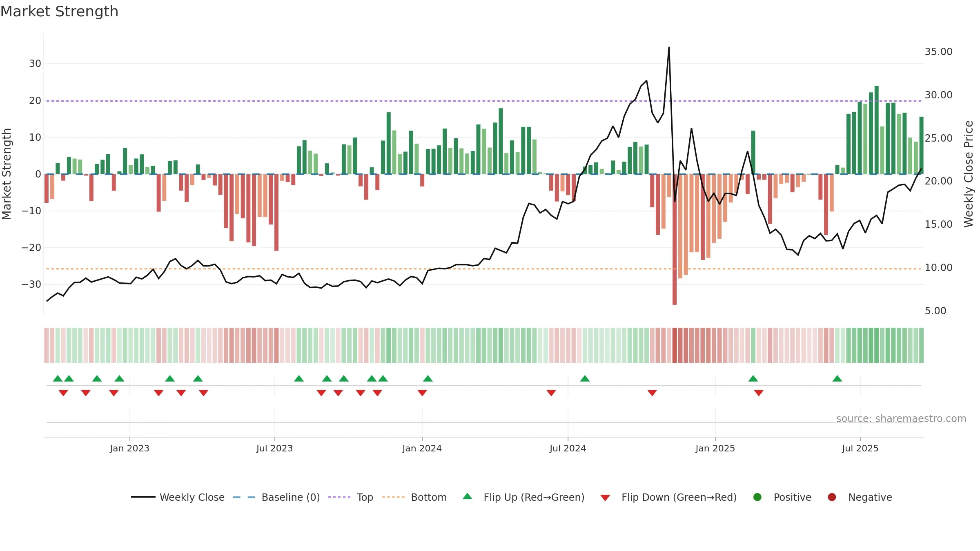Image resolution: width=980 pixels, height=551 pixels.
Task: Click the Jul 2024 x-axis label
Action: click(x=568, y=449)
